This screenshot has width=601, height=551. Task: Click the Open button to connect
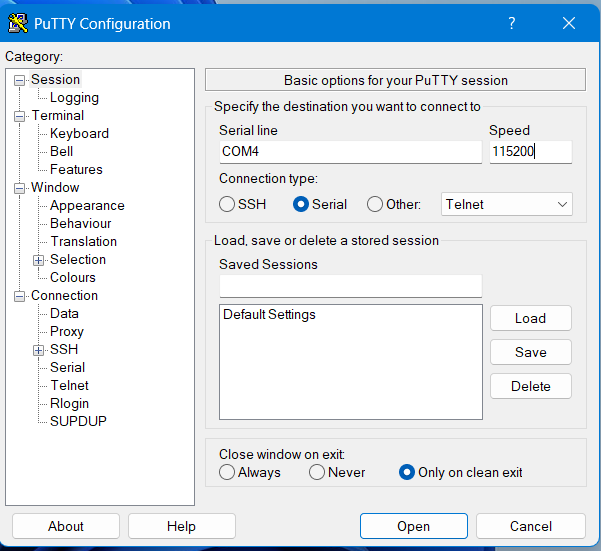coord(414,526)
